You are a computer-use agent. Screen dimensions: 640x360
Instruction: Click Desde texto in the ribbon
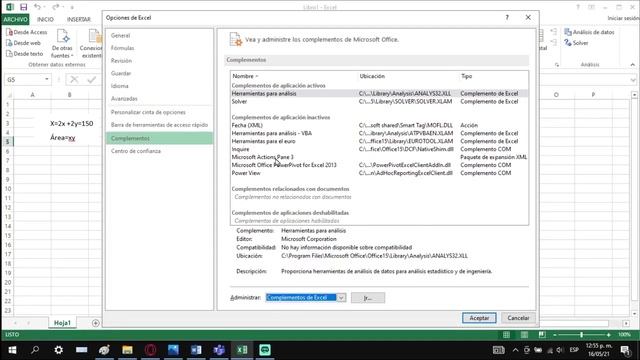click(25, 53)
